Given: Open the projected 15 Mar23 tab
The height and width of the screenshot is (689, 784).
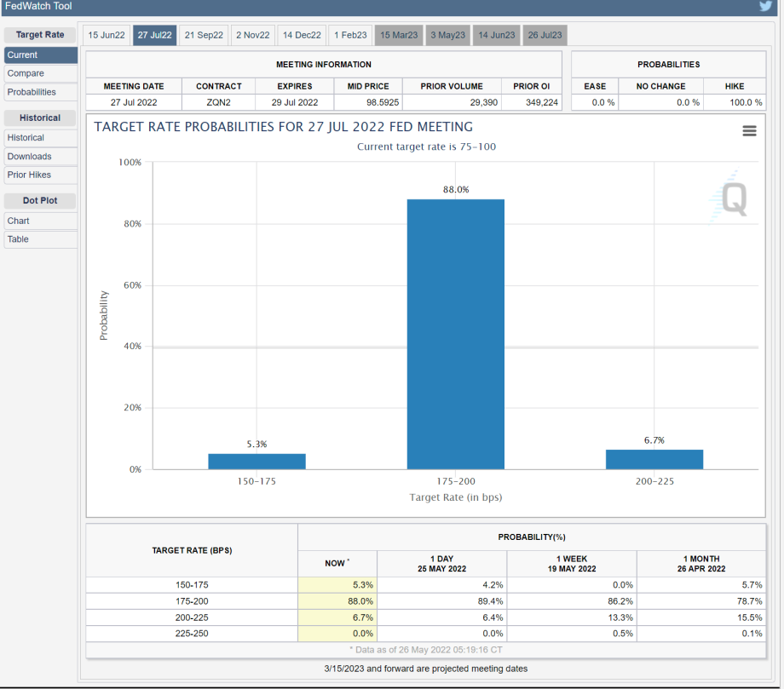Looking at the screenshot, I should pyautogui.click(x=399, y=35).
